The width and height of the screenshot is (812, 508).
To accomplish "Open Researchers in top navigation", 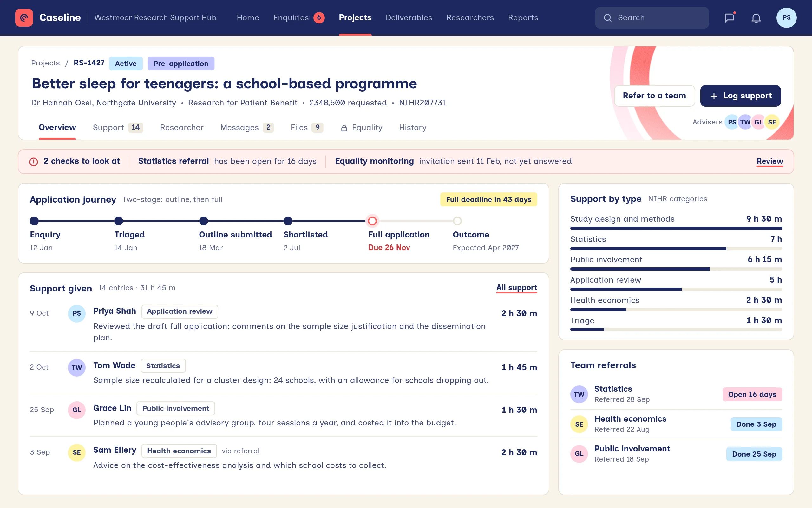I will (x=470, y=17).
